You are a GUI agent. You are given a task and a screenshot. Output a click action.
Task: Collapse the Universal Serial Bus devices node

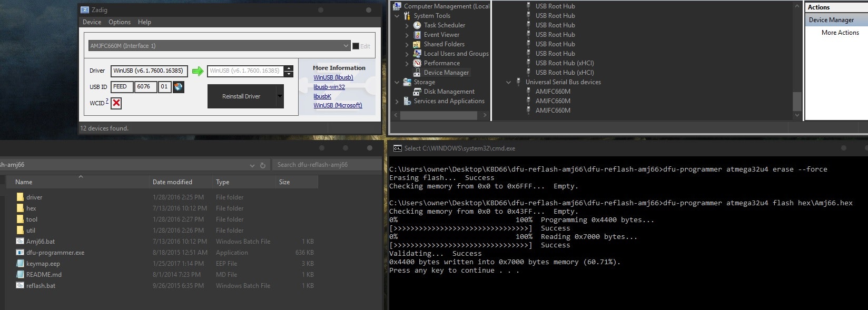pyautogui.click(x=508, y=82)
